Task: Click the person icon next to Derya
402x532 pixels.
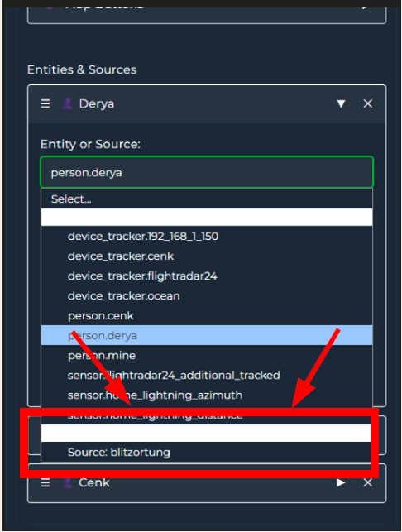Action: 67,103
